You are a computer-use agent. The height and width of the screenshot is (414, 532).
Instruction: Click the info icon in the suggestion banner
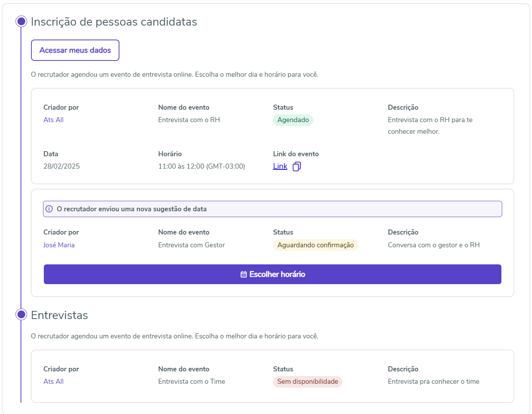point(49,209)
